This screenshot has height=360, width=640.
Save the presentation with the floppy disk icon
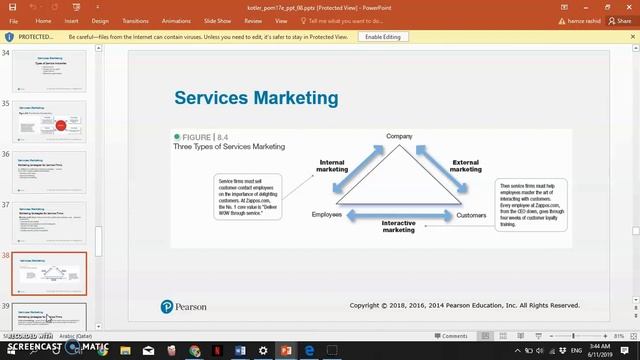point(13,7)
